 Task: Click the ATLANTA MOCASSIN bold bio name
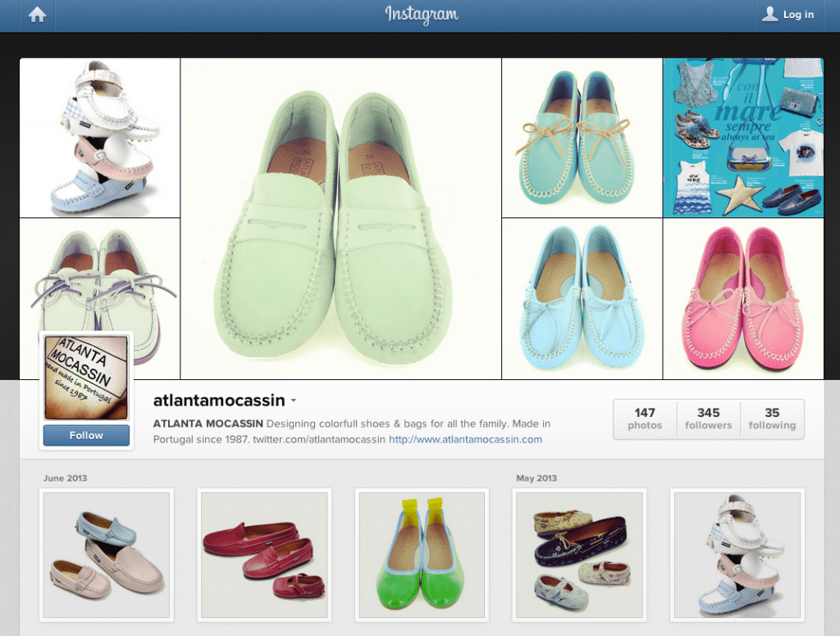click(x=208, y=423)
